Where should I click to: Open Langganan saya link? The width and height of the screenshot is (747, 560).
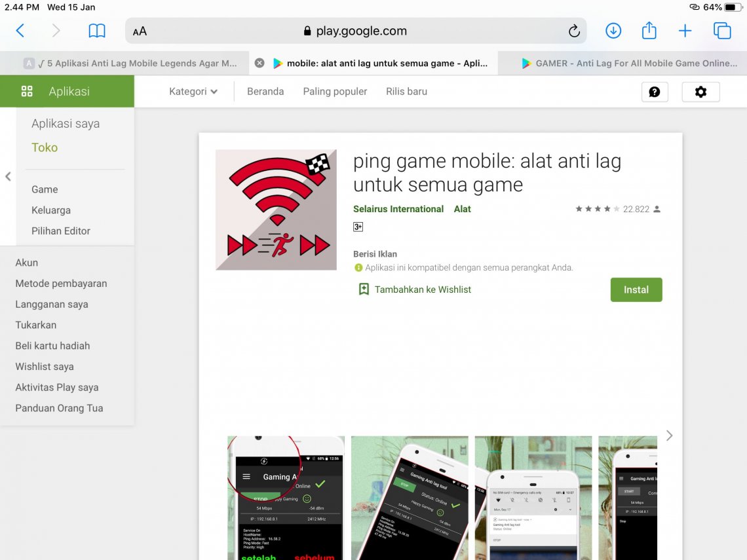(52, 305)
